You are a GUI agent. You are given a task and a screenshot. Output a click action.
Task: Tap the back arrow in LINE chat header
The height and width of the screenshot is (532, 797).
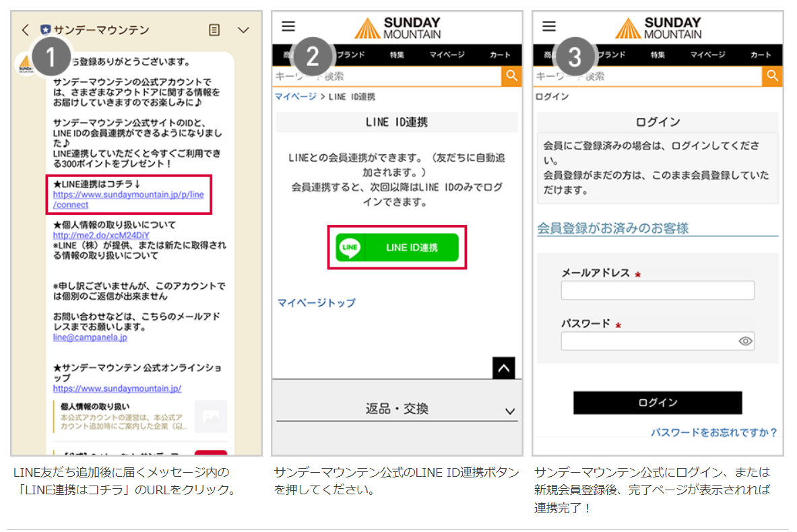tap(25, 30)
